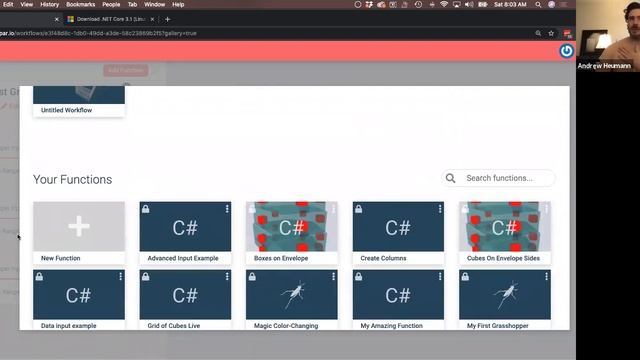Viewport: 640px width, 360px height.
Task: Click the magnifier icon in function search
Action: point(451,178)
